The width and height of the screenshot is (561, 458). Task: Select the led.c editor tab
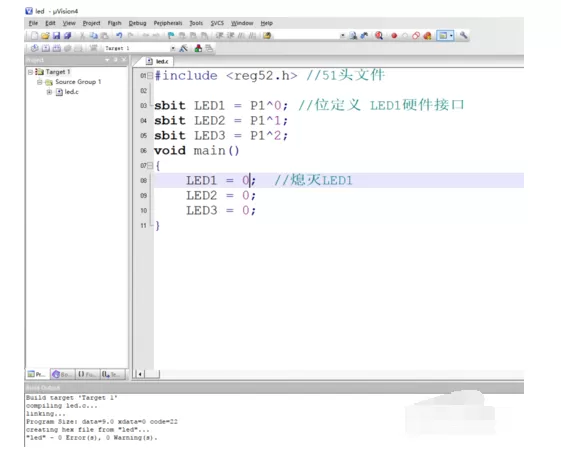tap(157, 62)
